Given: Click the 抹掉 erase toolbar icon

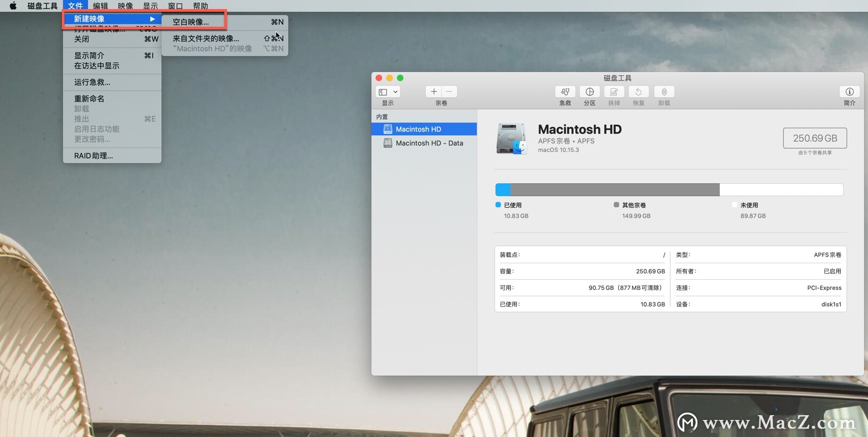Looking at the screenshot, I should click(614, 92).
